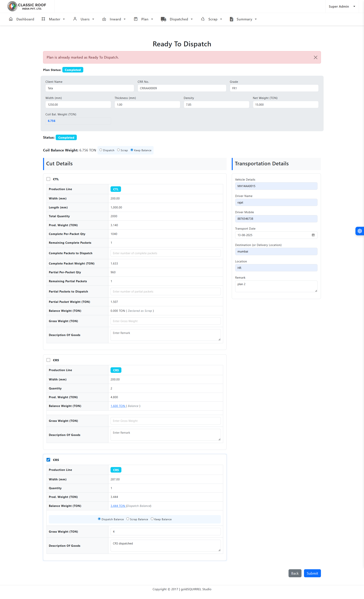
Task: Check the CTL cut checkbox
Action: [x=48, y=179]
